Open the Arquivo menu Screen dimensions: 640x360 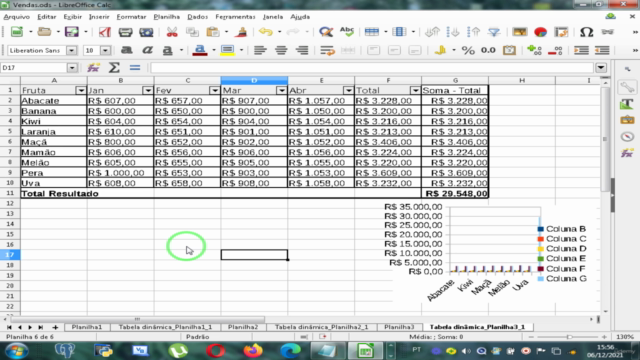(x=17, y=17)
